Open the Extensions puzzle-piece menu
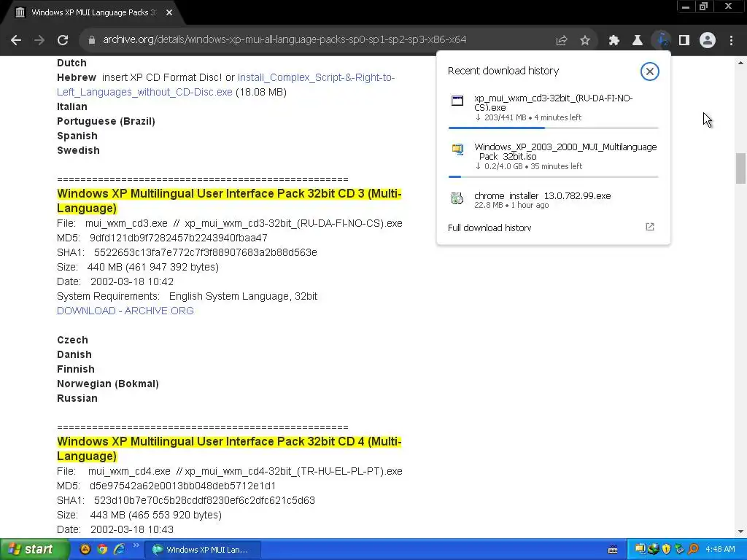This screenshot has width=747, height=560. (614, 40)
